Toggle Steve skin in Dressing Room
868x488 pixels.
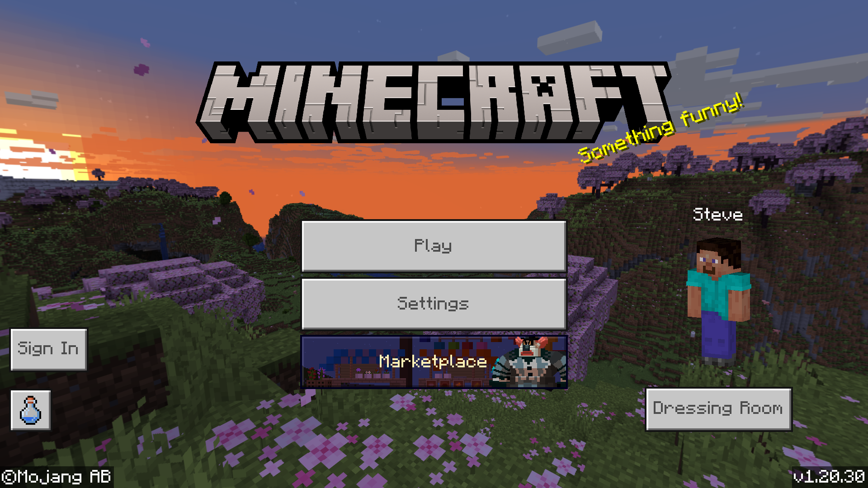point(715,408)
